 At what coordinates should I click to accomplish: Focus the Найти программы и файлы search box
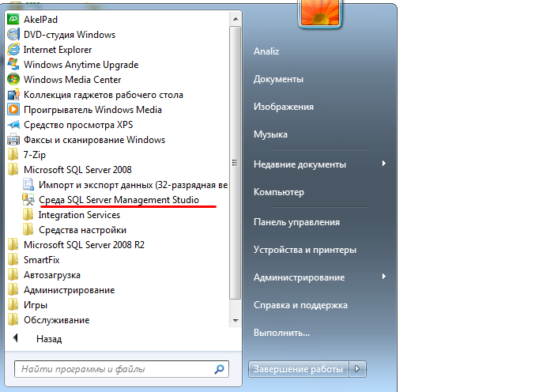(122, 369)
